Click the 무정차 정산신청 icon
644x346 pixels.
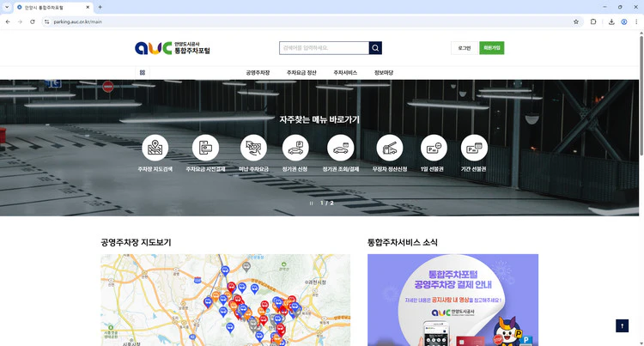389,149
